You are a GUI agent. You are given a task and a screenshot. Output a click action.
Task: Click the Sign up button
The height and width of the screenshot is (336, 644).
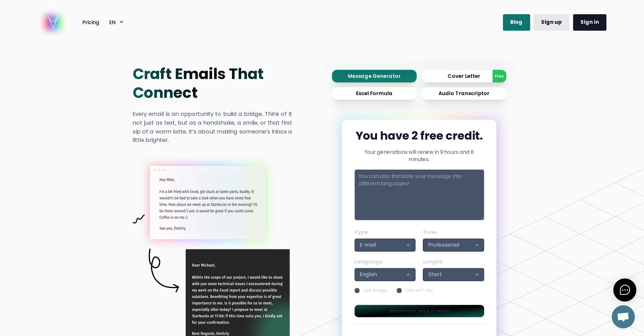pyautogui.click(x=551, y=22)
